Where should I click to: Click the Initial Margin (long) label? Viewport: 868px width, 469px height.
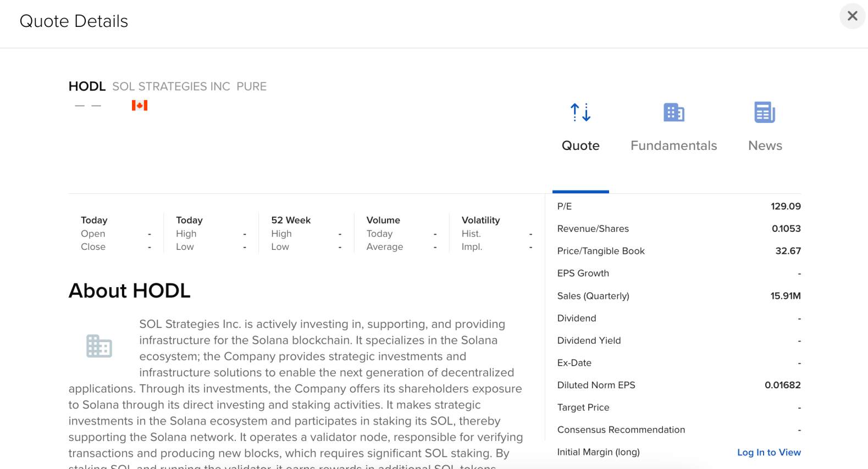(x=598, y=452)
